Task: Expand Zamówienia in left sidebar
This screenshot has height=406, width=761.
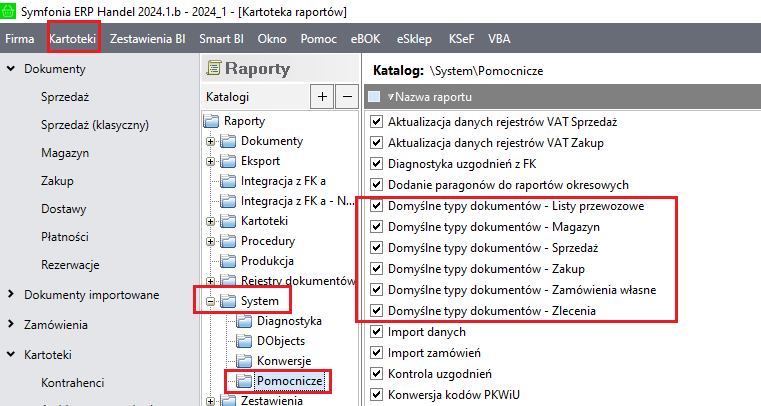Action: pyautogui.click(x=11, y=325)
